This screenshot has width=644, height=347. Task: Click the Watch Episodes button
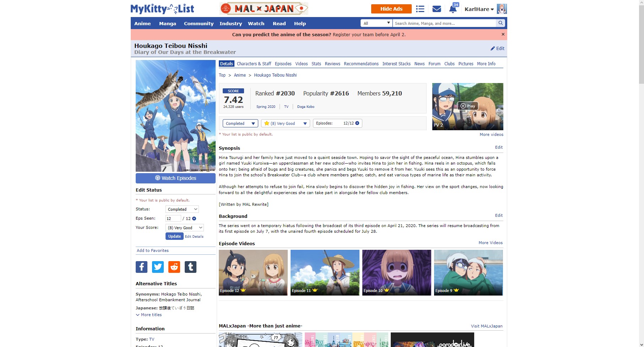click(x=175, y=178)
